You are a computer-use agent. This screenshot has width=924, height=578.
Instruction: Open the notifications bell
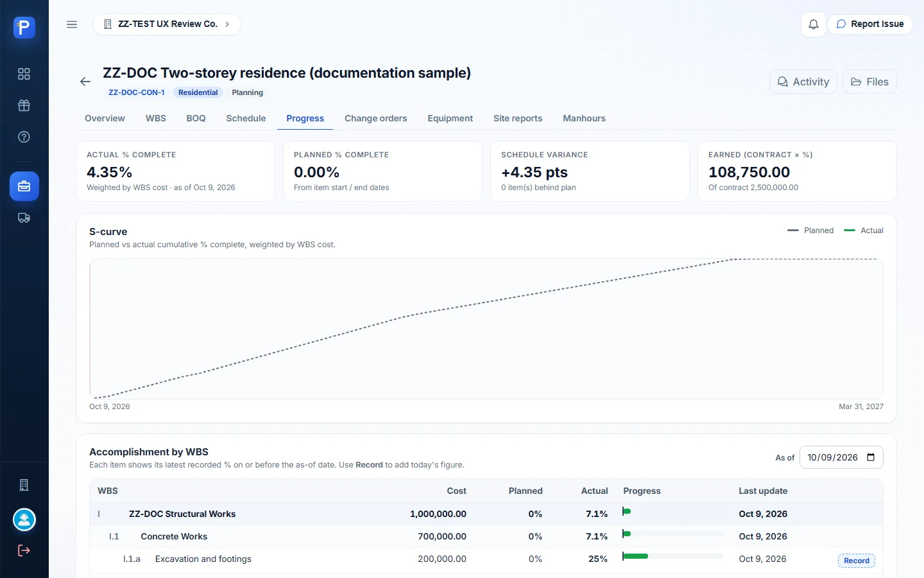pyautogui.click(x=814, y=24)
